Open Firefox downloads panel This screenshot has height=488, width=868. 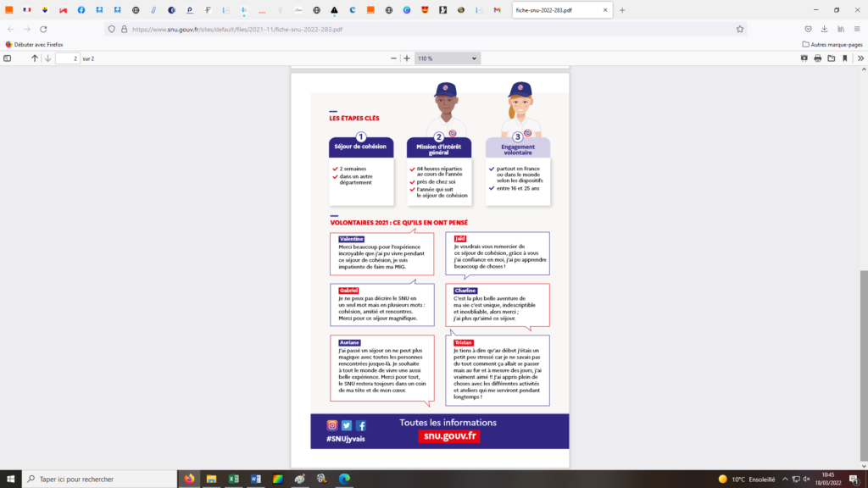point(824,28)
